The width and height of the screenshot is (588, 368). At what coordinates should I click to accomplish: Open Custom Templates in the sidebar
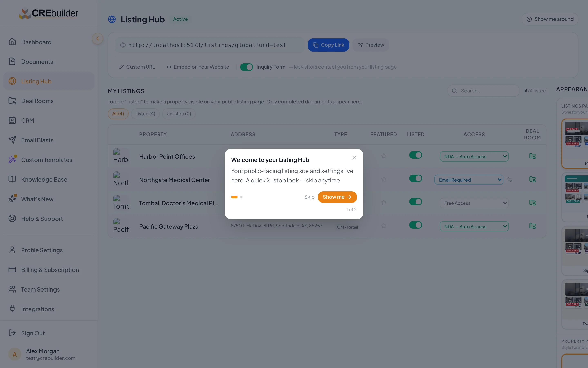49,160
